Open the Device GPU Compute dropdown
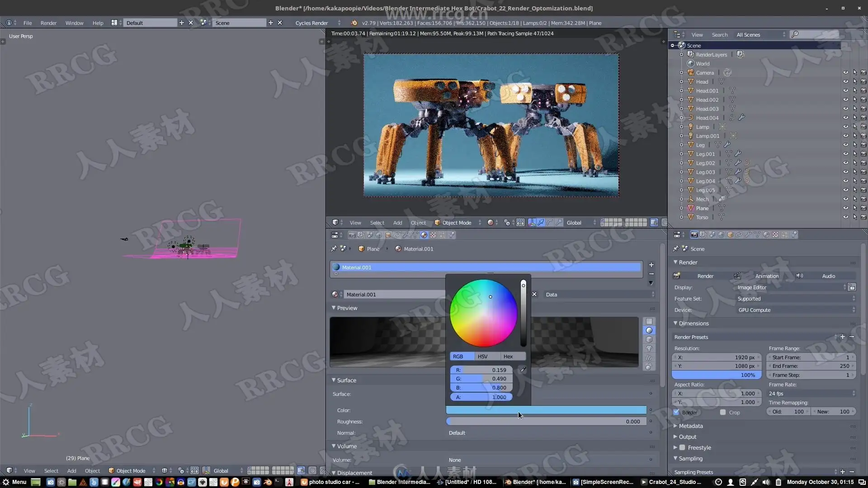The image size is (868, 488). pyautogui.click(x=796, y=310)
